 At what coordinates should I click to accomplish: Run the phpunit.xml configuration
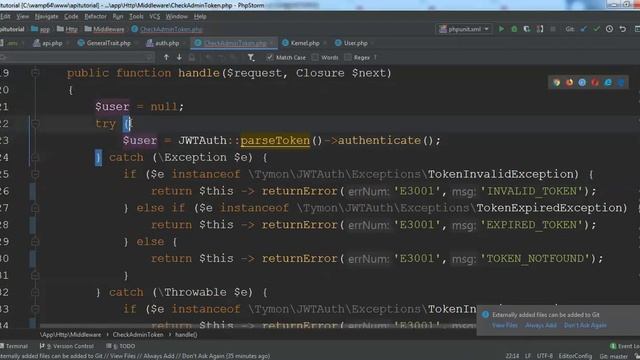coord(501,29)
